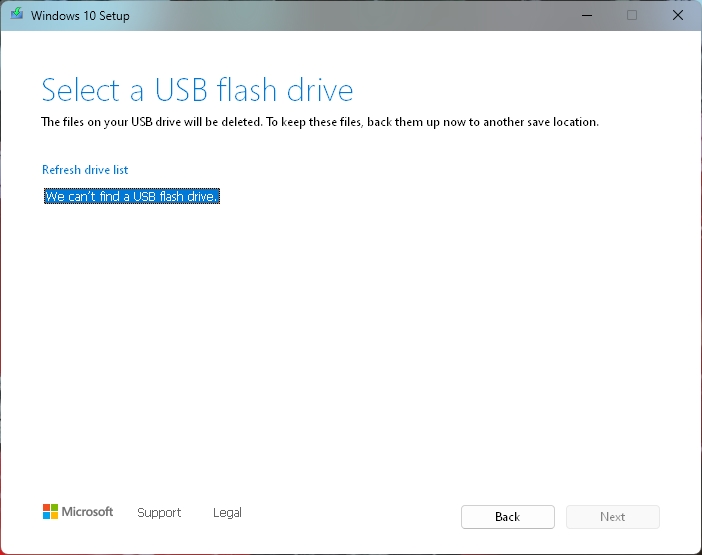The height and width of the screenshot is (555, 702).
Task: Click the Microsoft wordmark text
Action: click(87, 512)
